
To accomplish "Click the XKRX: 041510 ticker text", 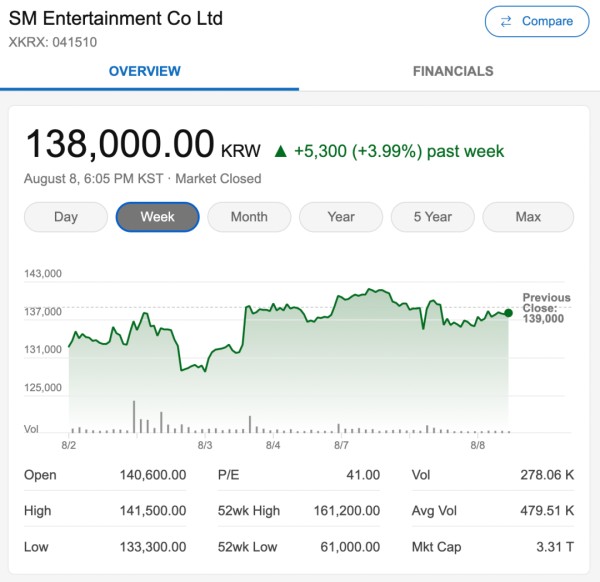I will coord(53,42).
